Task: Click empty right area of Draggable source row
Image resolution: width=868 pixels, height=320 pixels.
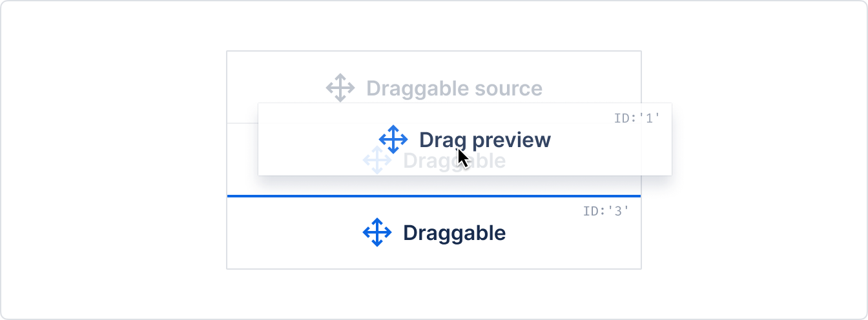Action: tap(594, 77)
